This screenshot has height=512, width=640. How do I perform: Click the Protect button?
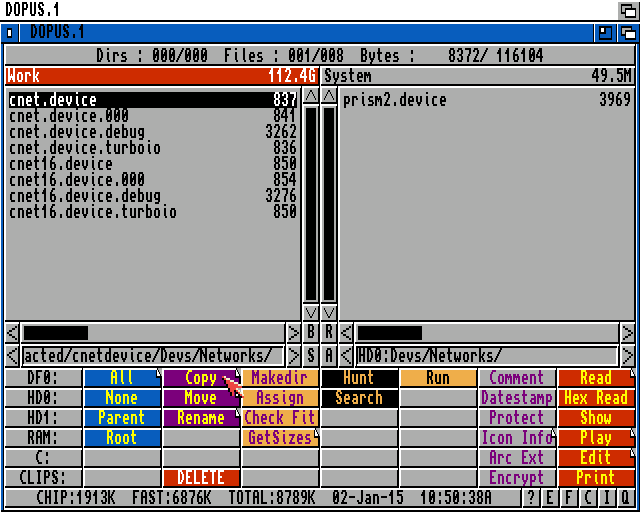(x=517, y=418)
